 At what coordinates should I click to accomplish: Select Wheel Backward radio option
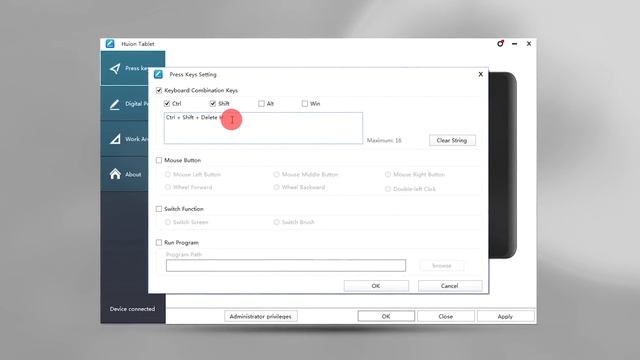(x=276, y=187)
